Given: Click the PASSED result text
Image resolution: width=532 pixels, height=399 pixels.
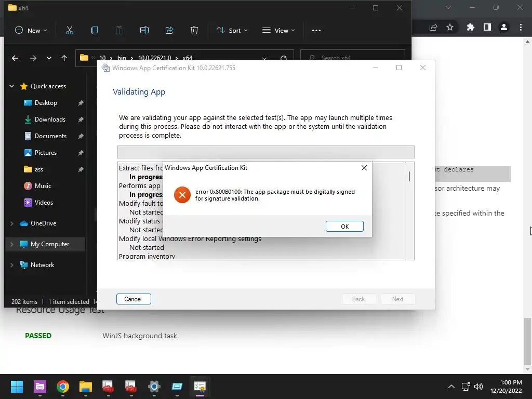Looking at the screenshot, I should (x=38, y=336).
